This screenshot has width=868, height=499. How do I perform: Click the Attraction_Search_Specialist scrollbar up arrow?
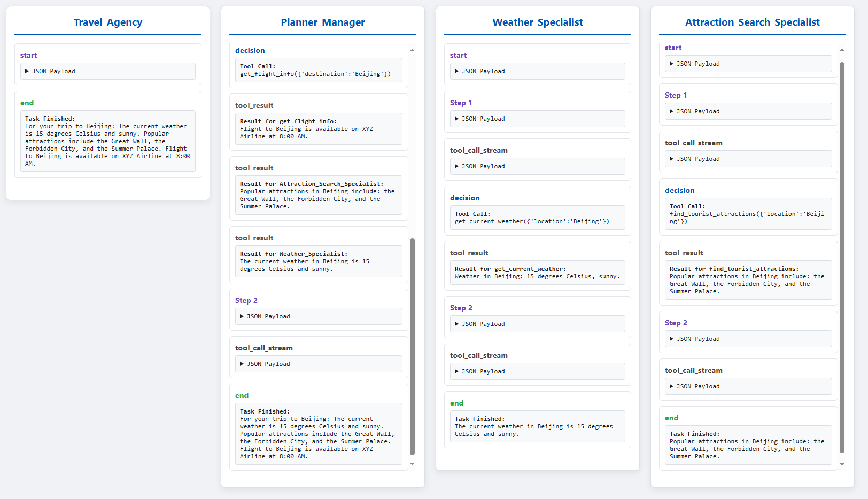842,50
